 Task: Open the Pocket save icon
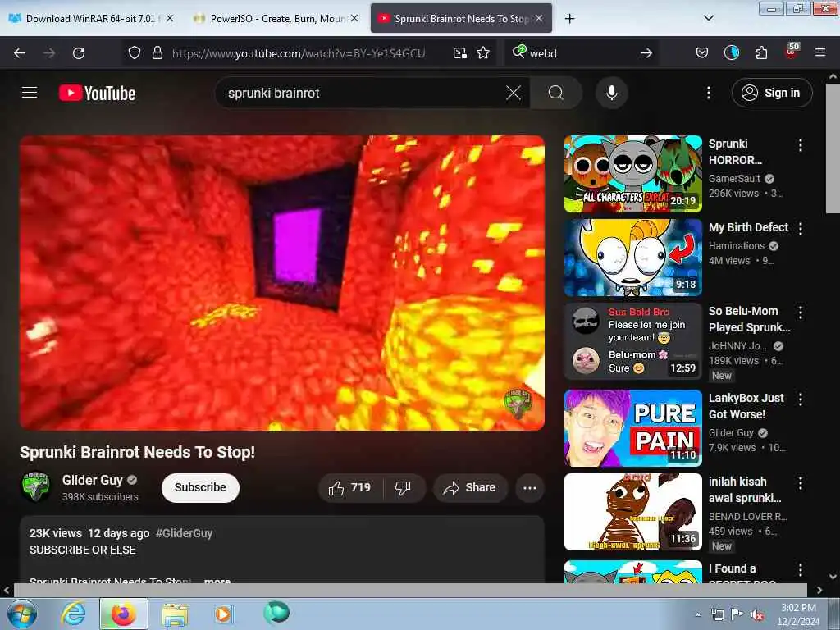[x=702, y=52]
